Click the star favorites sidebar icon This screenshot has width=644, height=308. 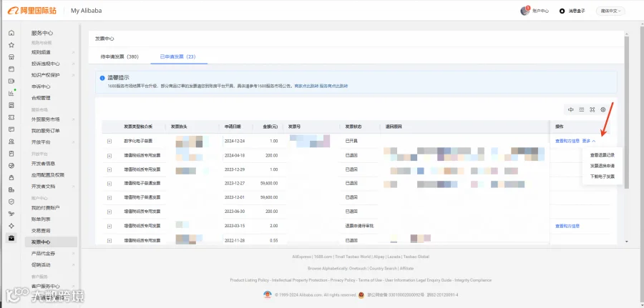[x=11, y=45]
